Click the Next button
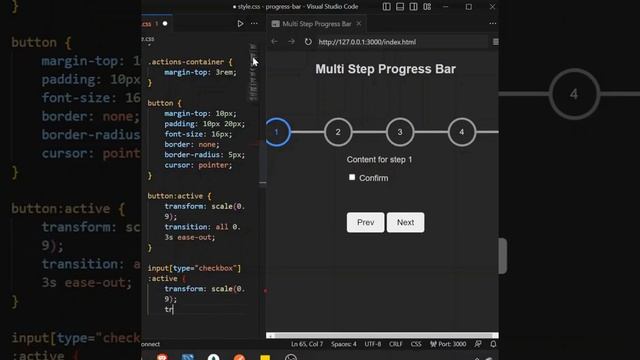The height and width of the screenshot is (360, 640). [x=405, y=222]
